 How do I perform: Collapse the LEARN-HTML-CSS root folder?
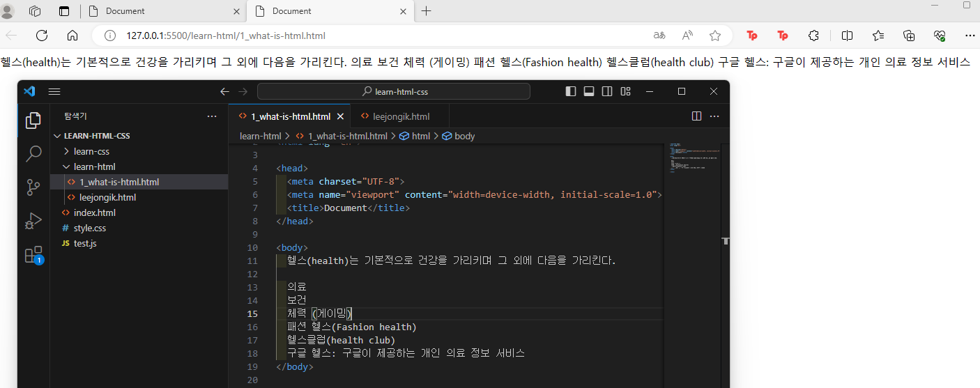click(x=97, y=136)
